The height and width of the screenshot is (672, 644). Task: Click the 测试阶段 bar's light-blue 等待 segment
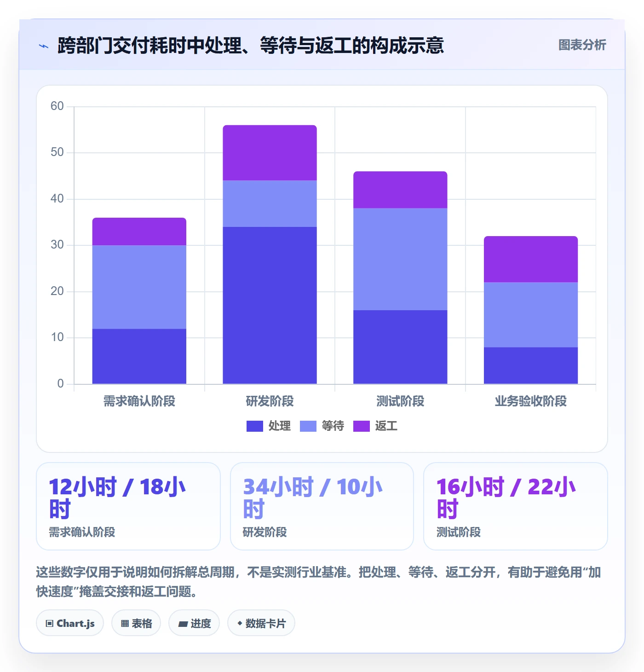[x=400, y=259]
